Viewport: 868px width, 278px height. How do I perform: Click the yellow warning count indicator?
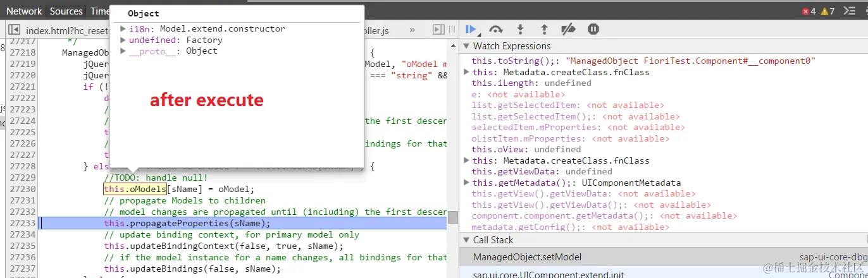pyautogui.click(x=828, y=11)
